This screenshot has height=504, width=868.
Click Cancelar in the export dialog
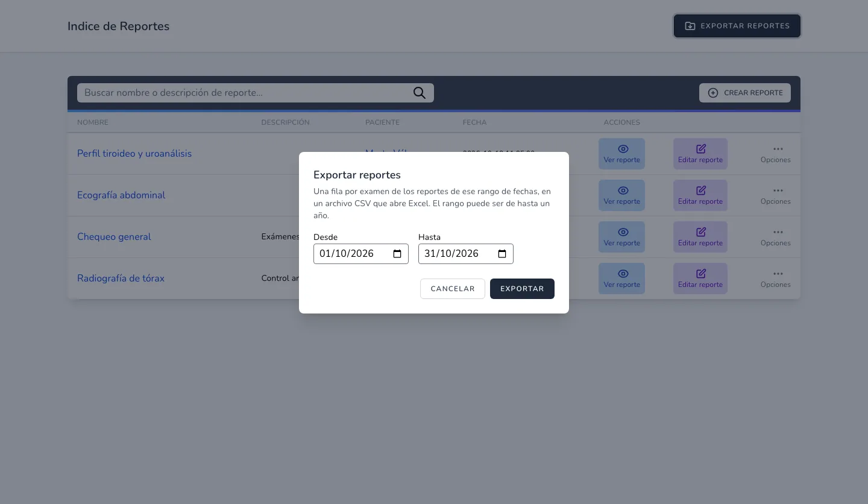[452, 289]
